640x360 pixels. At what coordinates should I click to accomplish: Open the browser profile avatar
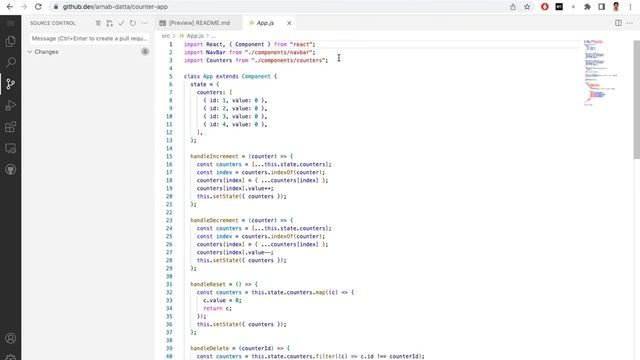pos(616,7)
